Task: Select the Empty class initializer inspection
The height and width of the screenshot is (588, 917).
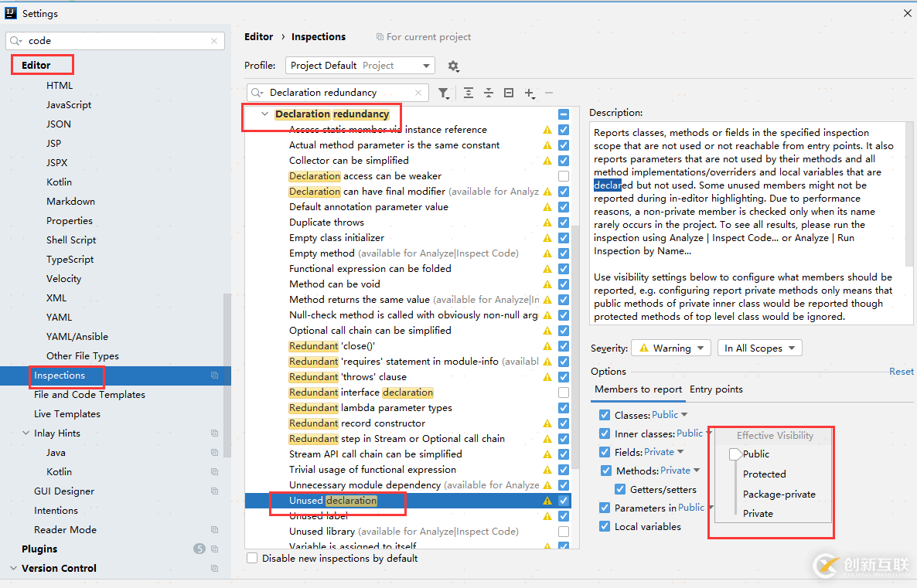Action: click(336, 238)
